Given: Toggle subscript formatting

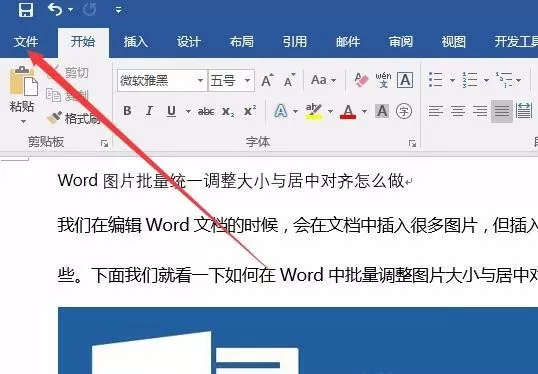Looking at the screenshot, I should click(x=228, y=111).
